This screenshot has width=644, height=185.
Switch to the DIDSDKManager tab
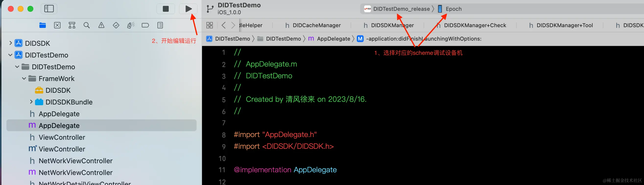(389, 25)
